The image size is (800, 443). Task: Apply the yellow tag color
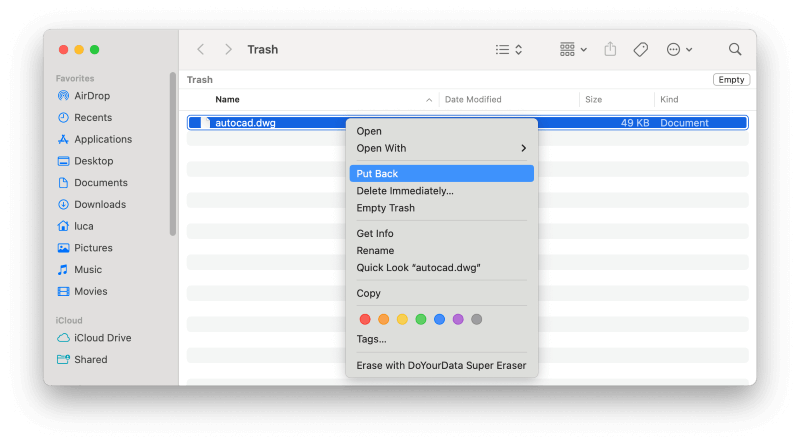click(402, 319)
